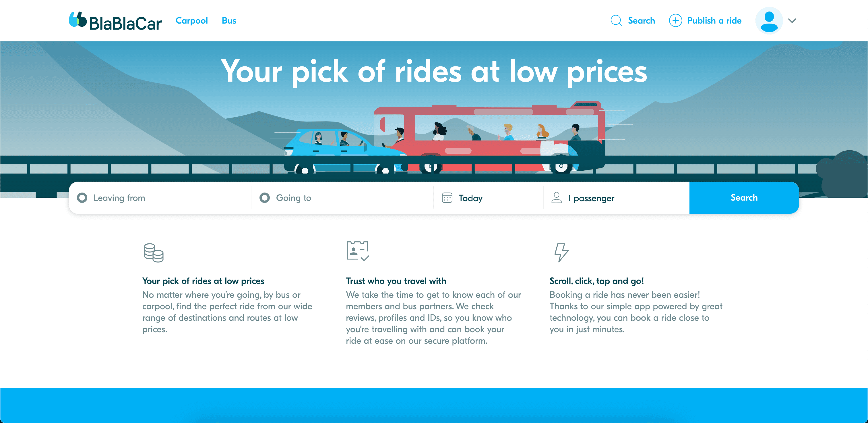This screenshot has width=868, height=423.
Task: Open the Today date picker
Action: click(x=470, y=198)
